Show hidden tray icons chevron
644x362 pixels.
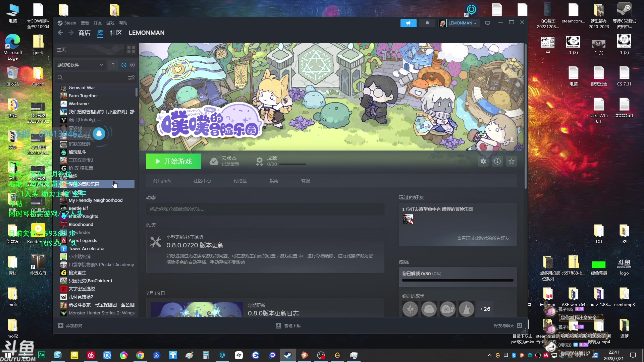489,355
